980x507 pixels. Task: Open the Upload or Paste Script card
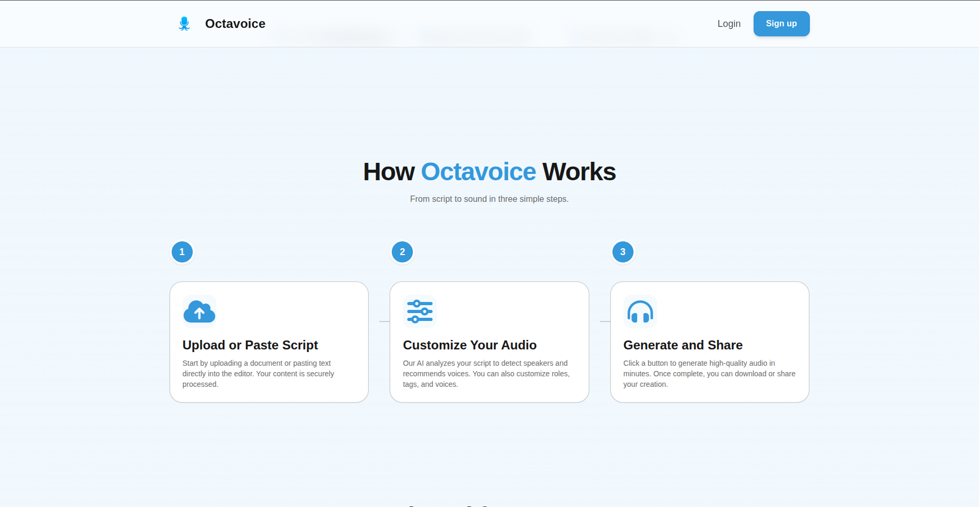pyautogui.click(x=269, y=342)
